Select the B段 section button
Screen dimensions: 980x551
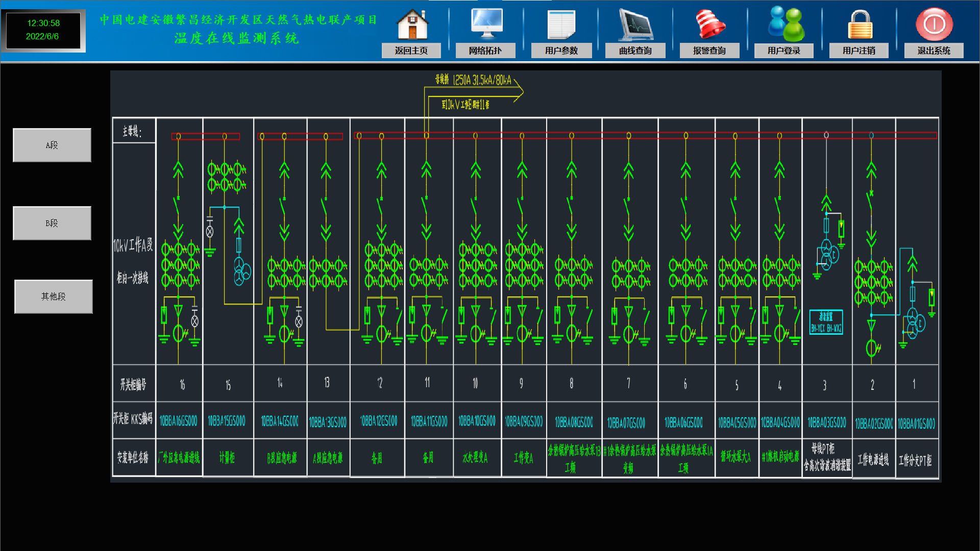tap(52, 223)
